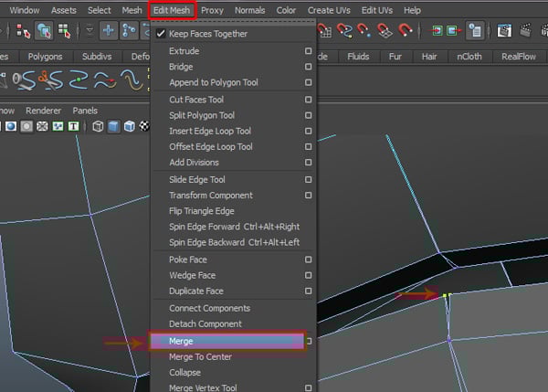Image resolution: width=548 pixels, height=392 pixels.
Task: Switch to the Polygons shelf tab
Action: click(43, 56)
